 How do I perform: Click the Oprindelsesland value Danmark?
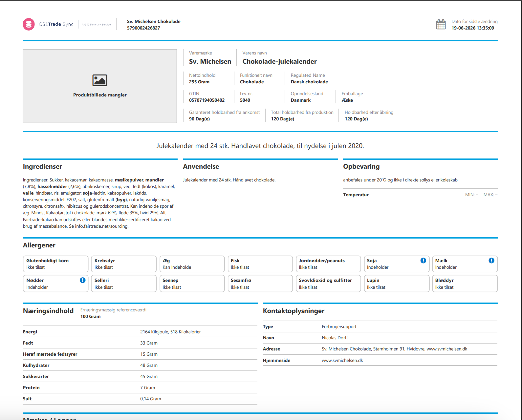pos(301,100)
